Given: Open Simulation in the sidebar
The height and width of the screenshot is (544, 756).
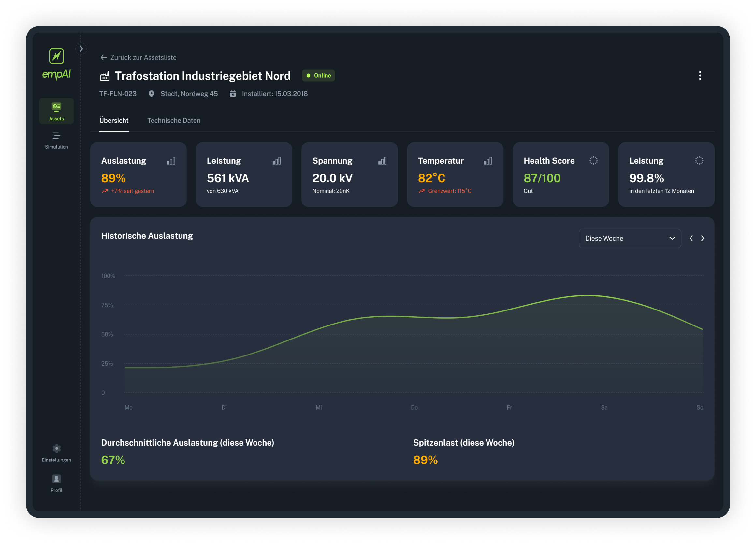Looking at the screenshot, I should tap(56, 140).
